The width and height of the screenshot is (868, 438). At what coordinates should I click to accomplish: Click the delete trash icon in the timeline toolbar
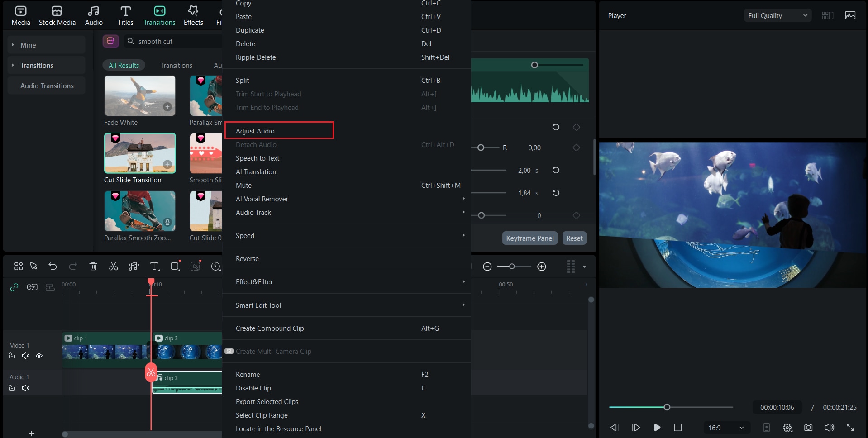pyautogui.click(x=93, y=266)
